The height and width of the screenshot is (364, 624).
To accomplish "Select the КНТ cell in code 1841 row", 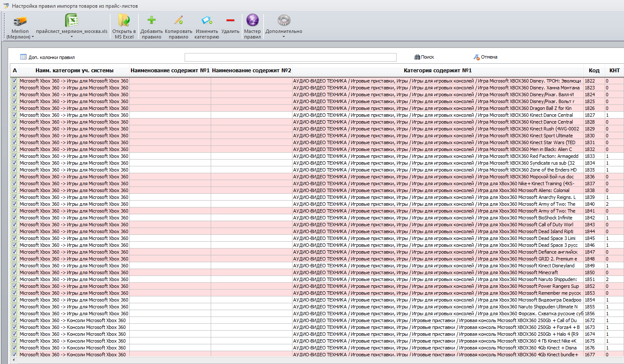I will tap(614, 211).
